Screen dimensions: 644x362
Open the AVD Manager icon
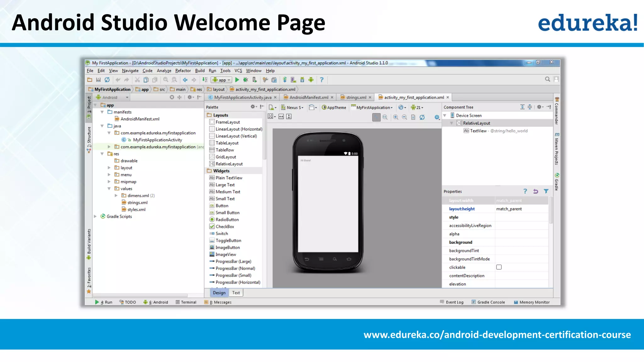(x=293, y=80)
